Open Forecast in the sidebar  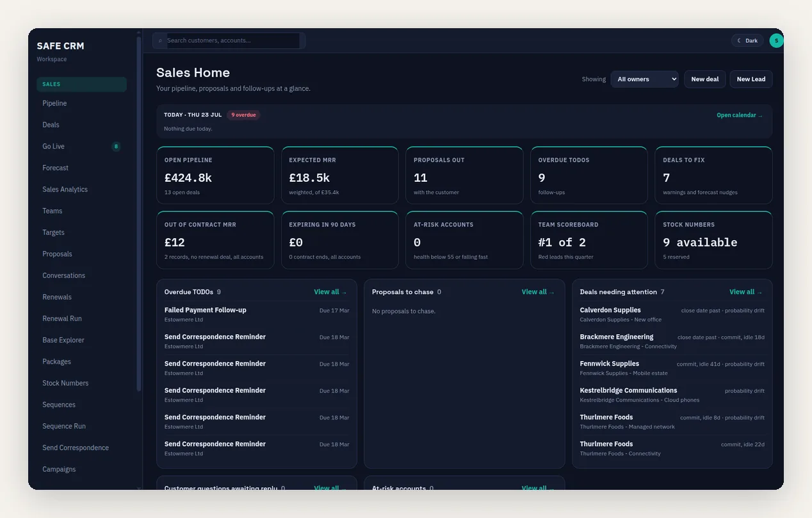tap(81, 168)
